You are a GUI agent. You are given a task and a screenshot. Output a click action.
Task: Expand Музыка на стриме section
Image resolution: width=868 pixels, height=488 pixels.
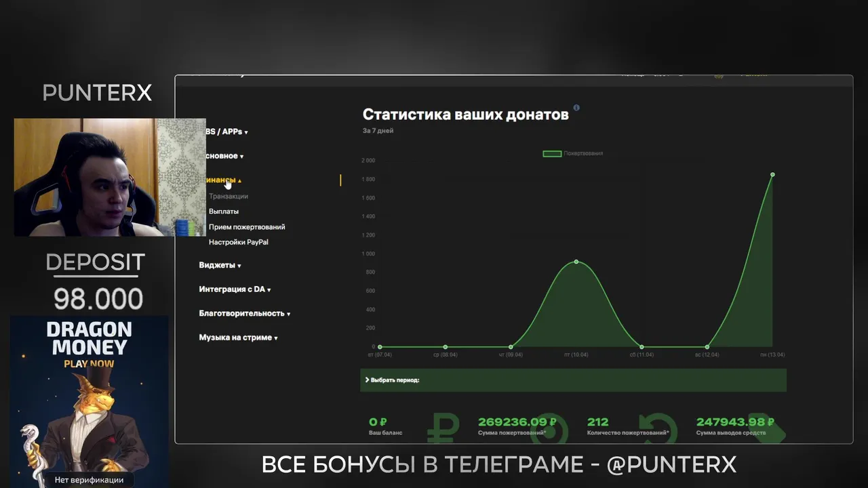tap(238, 338)
